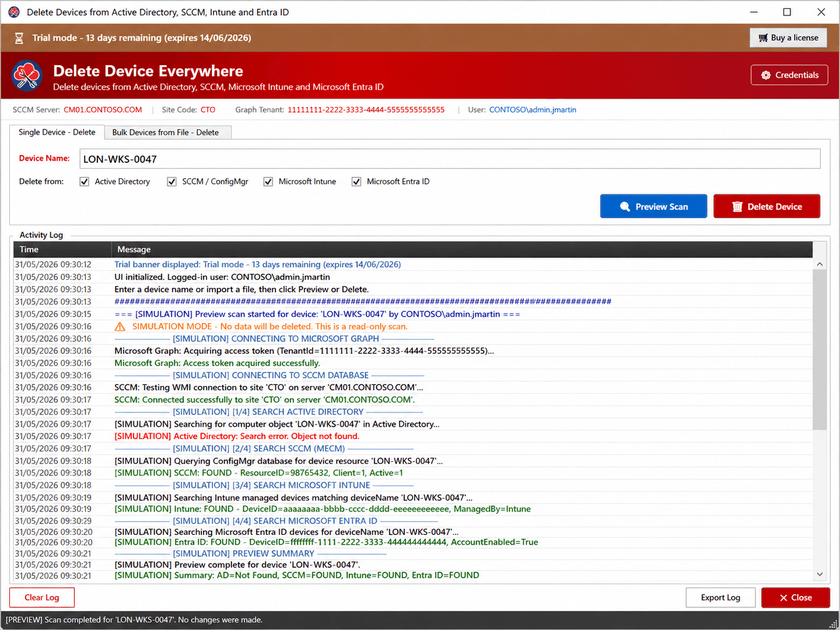Click the 'PREVIEW SUMMARY' log row

tap(413, 553)
